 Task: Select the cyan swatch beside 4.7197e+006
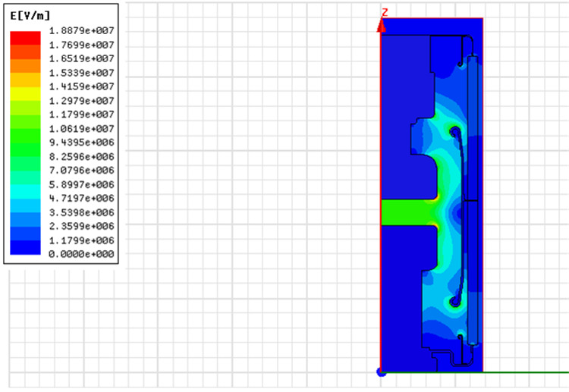coord(24,200)
